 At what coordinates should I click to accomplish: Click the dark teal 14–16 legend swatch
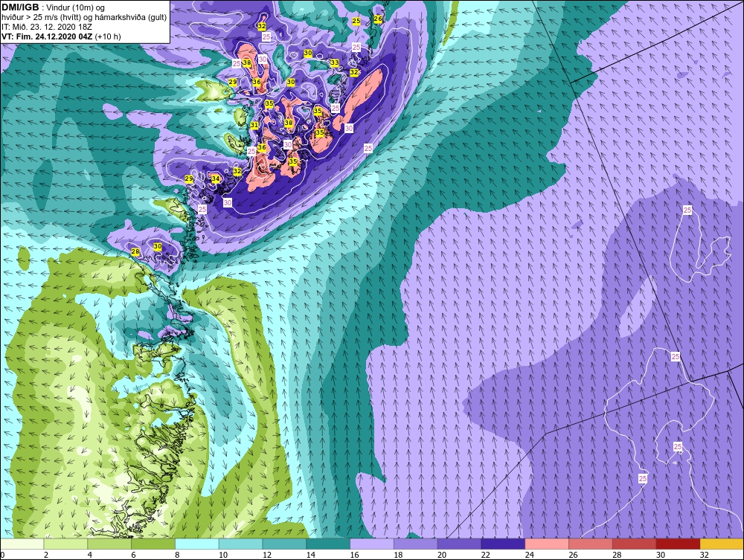[328, 544]
